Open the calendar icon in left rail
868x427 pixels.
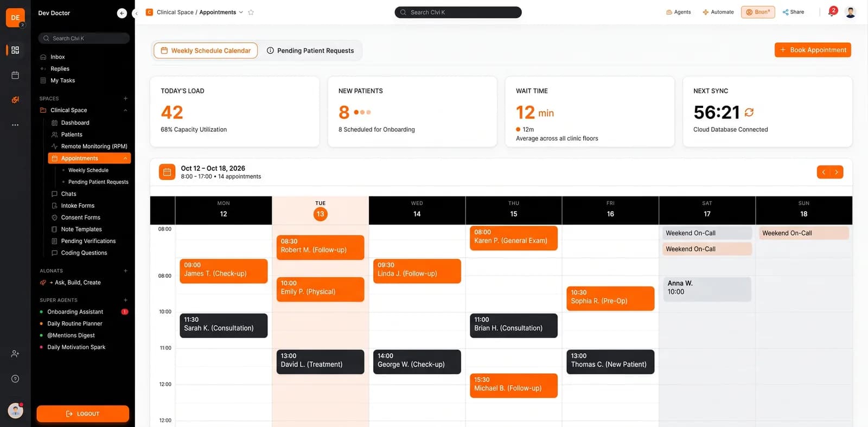[15, 75]
